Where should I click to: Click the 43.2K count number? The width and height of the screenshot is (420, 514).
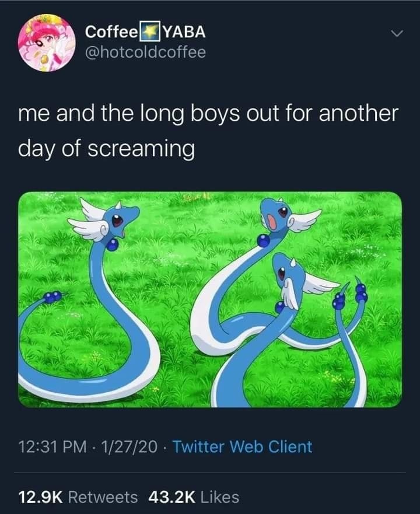[171, 497]
